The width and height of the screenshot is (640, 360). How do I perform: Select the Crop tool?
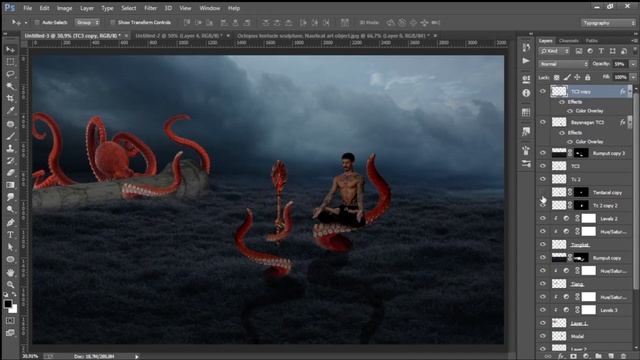[x=10, y=98]
